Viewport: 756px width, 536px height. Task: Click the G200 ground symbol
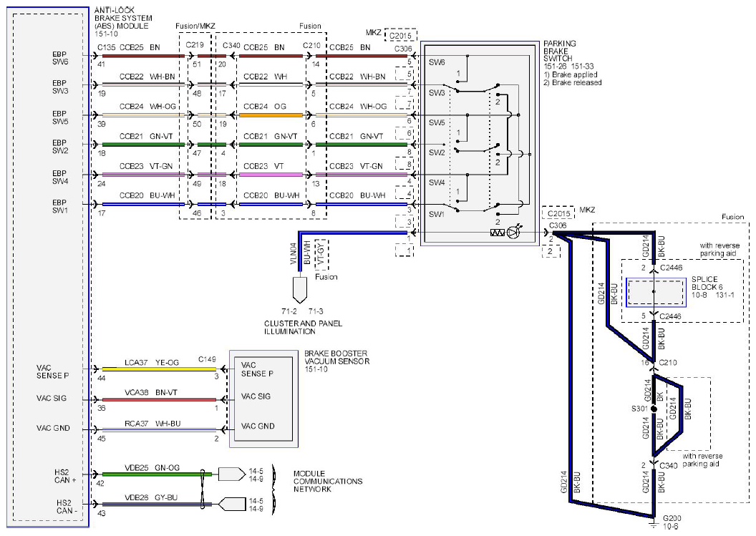click(653, 523)
